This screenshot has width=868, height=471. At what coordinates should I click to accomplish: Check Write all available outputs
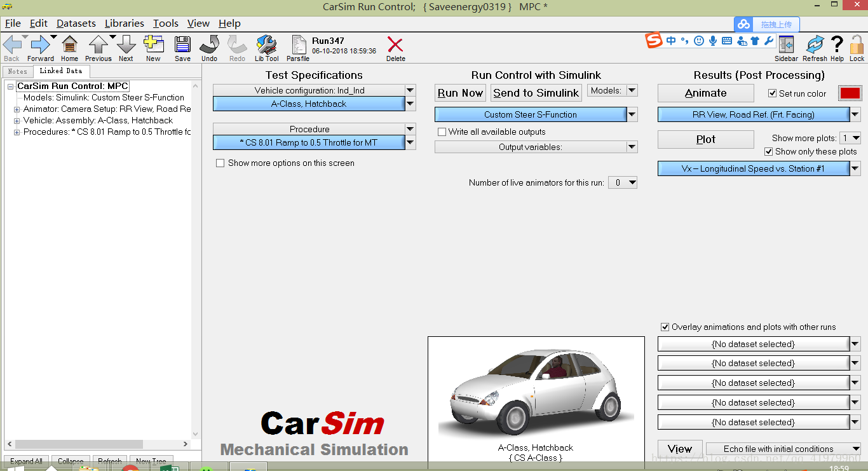pyautogui.click(x=442, y=132)
